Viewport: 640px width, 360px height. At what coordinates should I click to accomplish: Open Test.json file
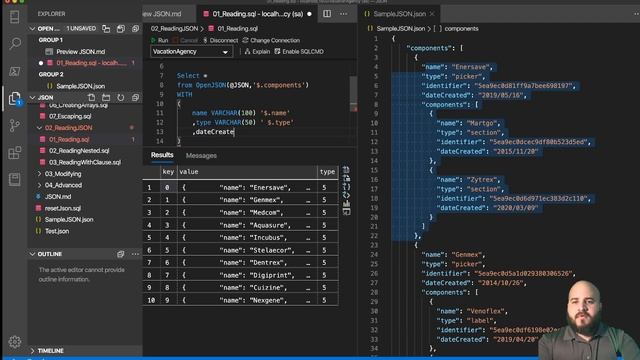57,231
